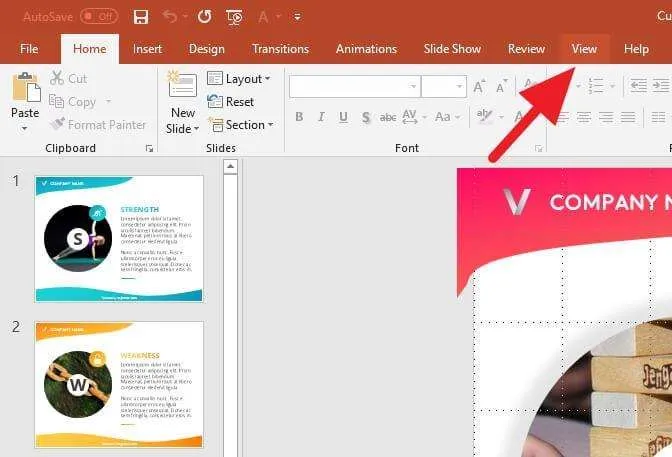Toggle Underline formatting
Viewport: 672px width, 457px height.
tap(343, 117)
